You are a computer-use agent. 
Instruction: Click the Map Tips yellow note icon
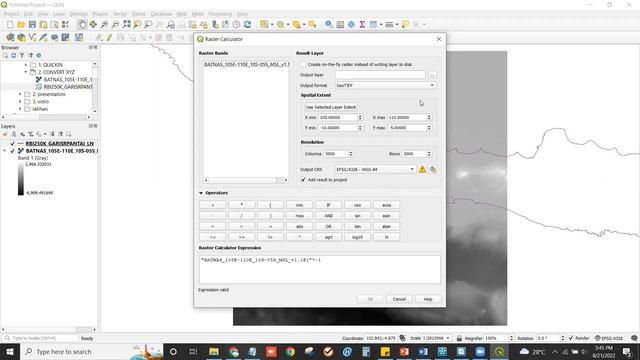(405, 24)
